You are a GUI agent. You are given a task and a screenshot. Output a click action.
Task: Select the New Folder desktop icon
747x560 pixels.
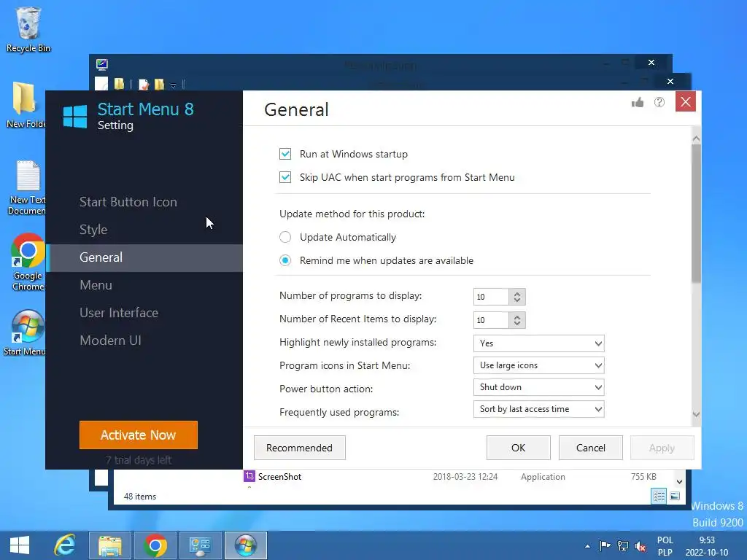point(26,105)
